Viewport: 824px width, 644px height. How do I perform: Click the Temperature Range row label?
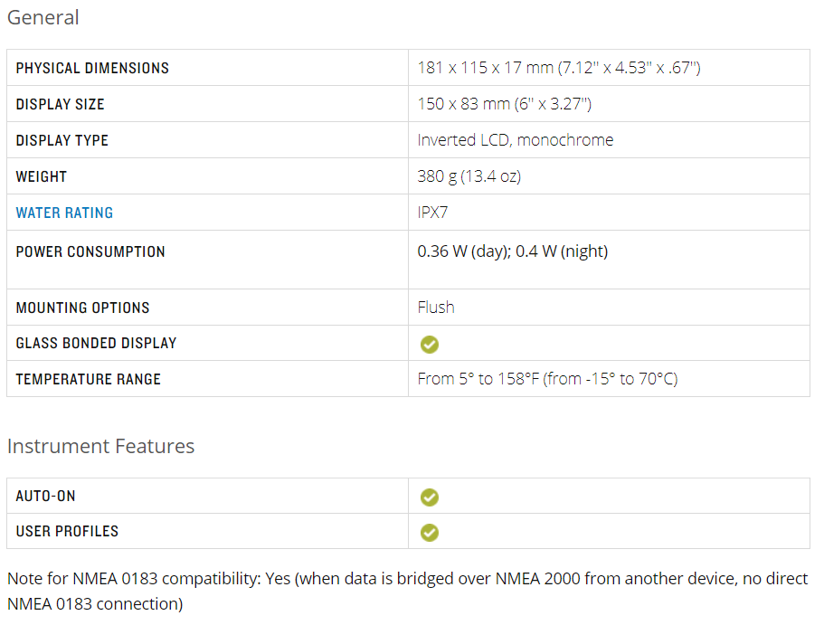tap(89, 379)
